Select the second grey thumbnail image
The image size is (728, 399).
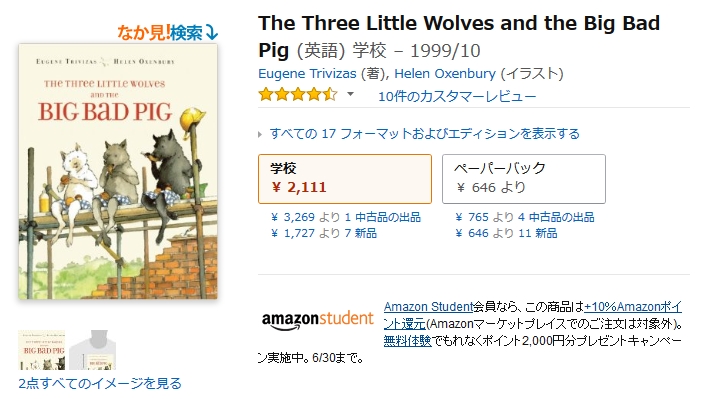92,350
